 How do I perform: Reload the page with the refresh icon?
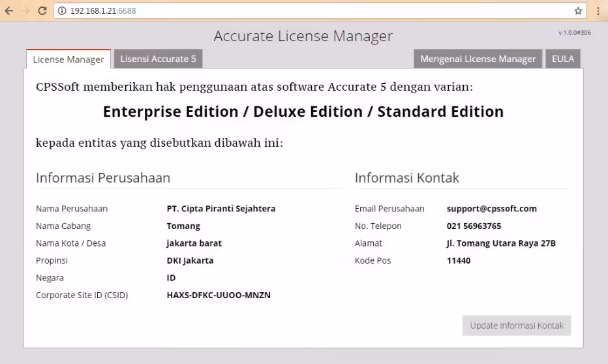pos(42,11)
